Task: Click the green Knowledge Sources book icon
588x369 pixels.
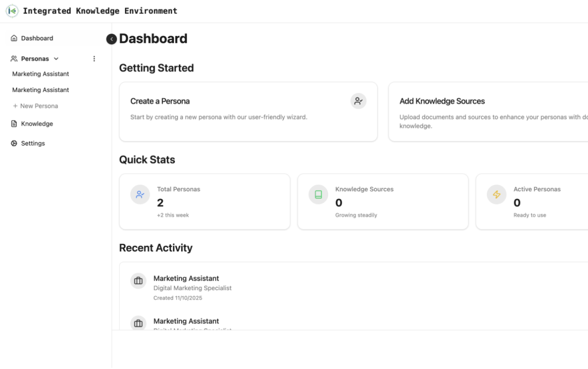Action: pyautogui.click(x=318, y=194)
